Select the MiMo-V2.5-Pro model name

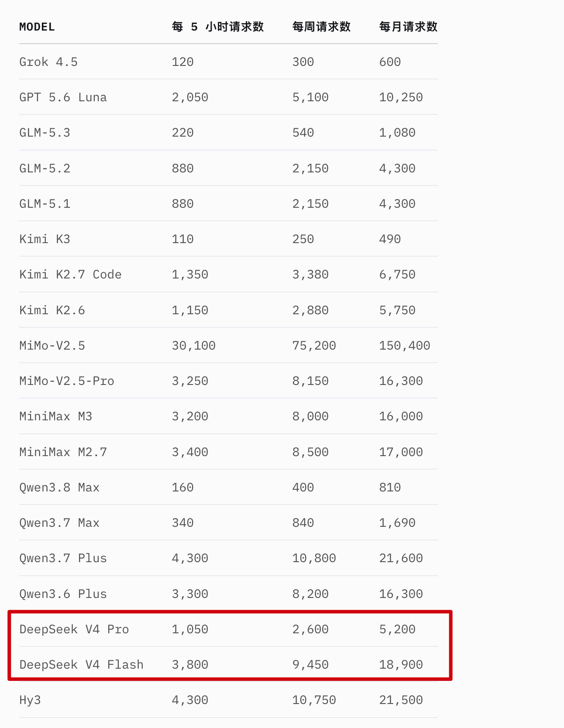[x=67, y=381]
